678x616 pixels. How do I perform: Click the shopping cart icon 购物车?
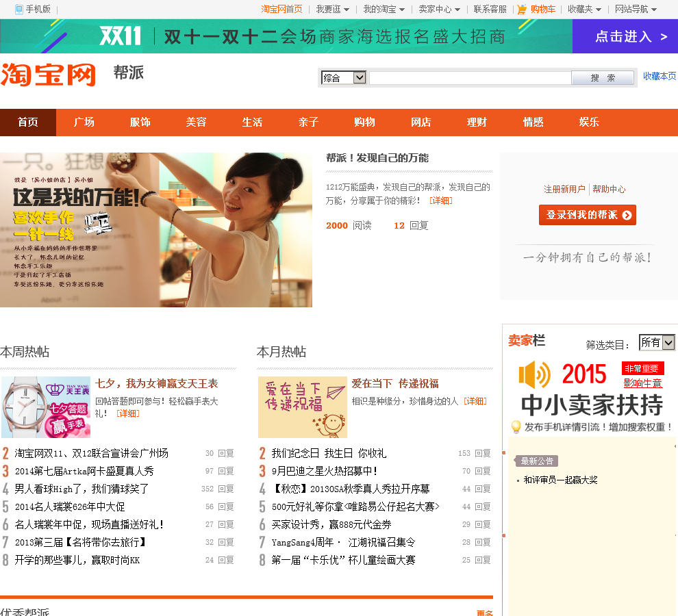(522, 9)
